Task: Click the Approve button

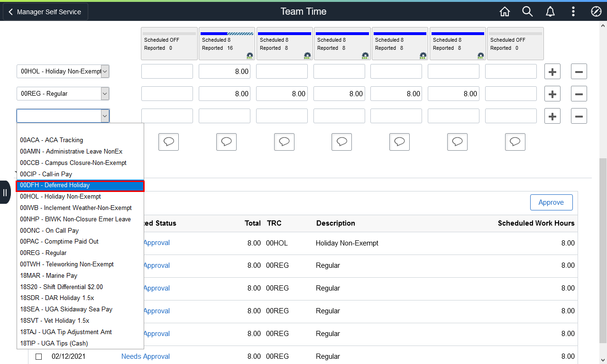Action: 551,202
